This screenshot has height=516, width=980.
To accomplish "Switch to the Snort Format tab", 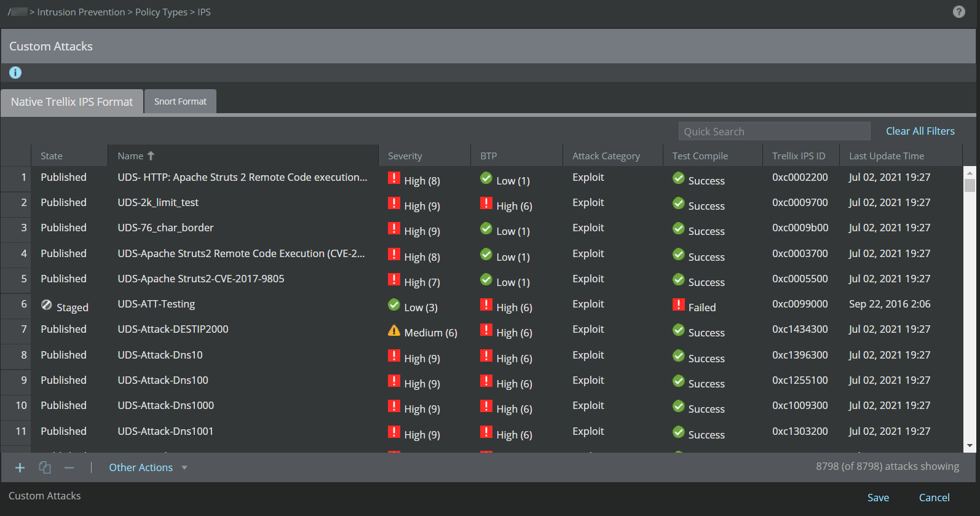I will point(180,101).
